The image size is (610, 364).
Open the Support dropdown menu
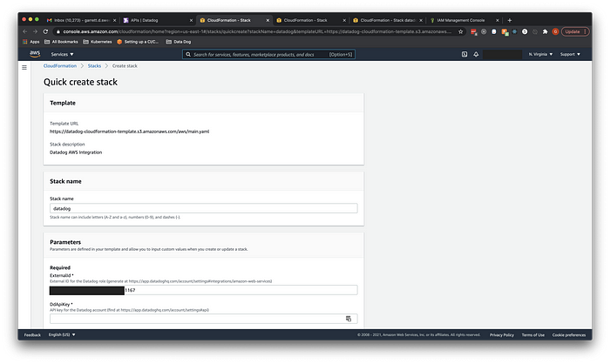point(570,55)
